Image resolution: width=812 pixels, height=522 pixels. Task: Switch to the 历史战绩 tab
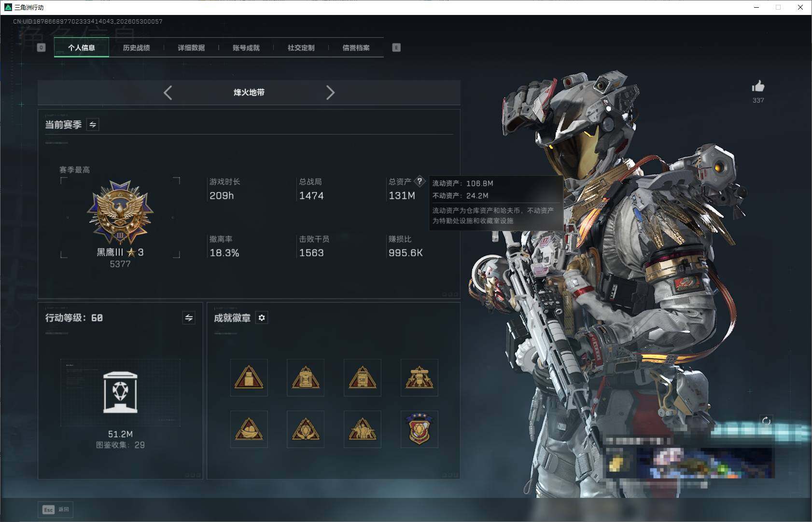[136, 48]
